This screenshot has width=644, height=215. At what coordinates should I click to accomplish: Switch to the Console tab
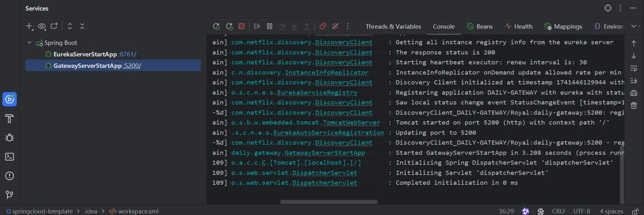point(444,26)
